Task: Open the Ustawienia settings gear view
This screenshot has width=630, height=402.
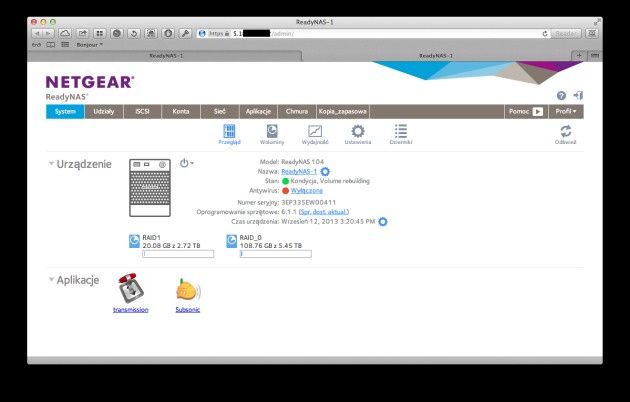Action: [x=358, y=134]
